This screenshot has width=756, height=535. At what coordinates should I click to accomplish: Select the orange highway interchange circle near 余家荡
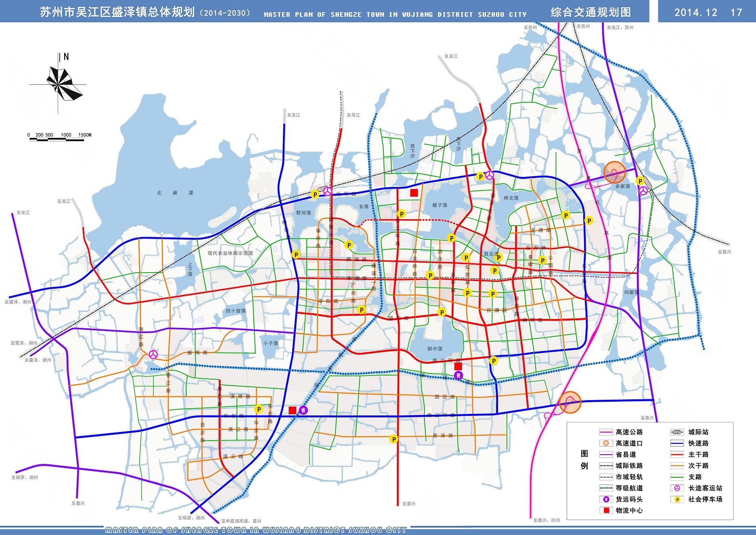[614, 172]
